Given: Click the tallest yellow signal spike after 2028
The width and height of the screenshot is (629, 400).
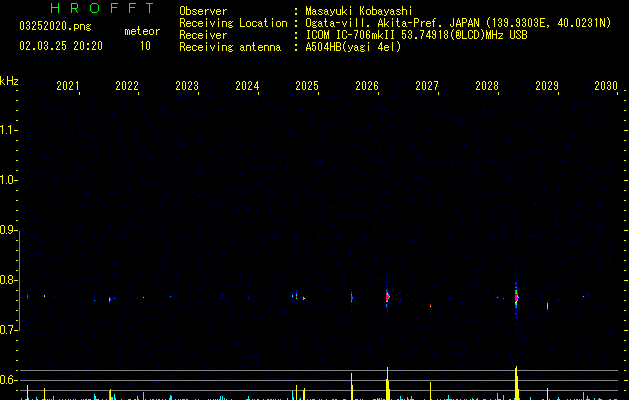Looking at the screenshot, I should pos(517,383).
